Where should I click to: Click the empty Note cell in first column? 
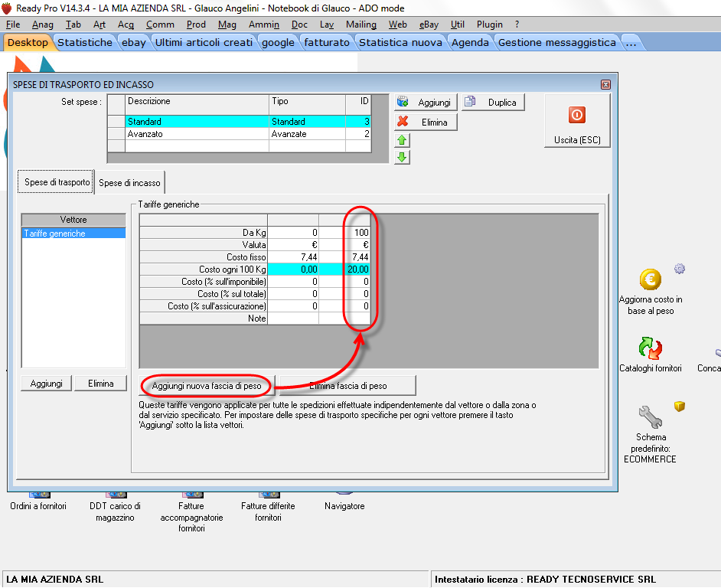(293, 318)
